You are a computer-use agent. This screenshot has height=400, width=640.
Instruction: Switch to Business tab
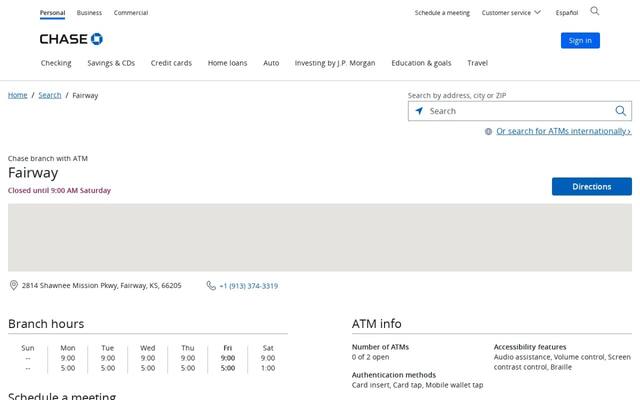[89, 13]
